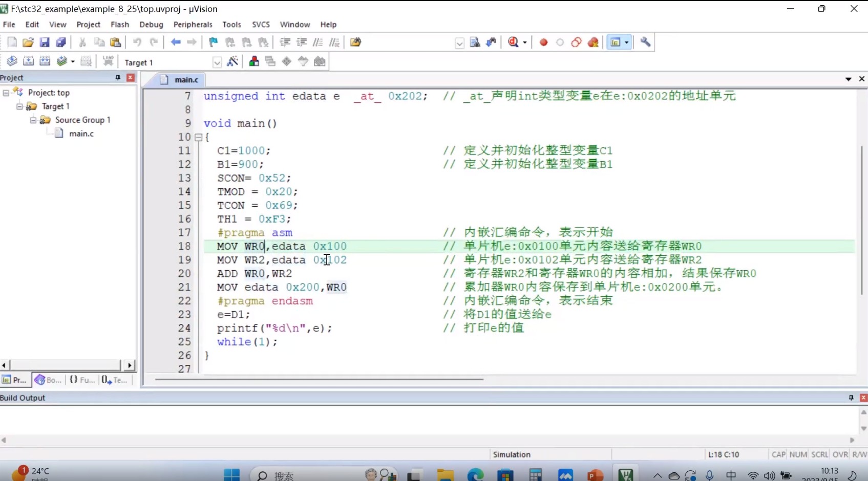Open the SVCS menu
This screenshot has width=868, height=481.
coord(261,25)
